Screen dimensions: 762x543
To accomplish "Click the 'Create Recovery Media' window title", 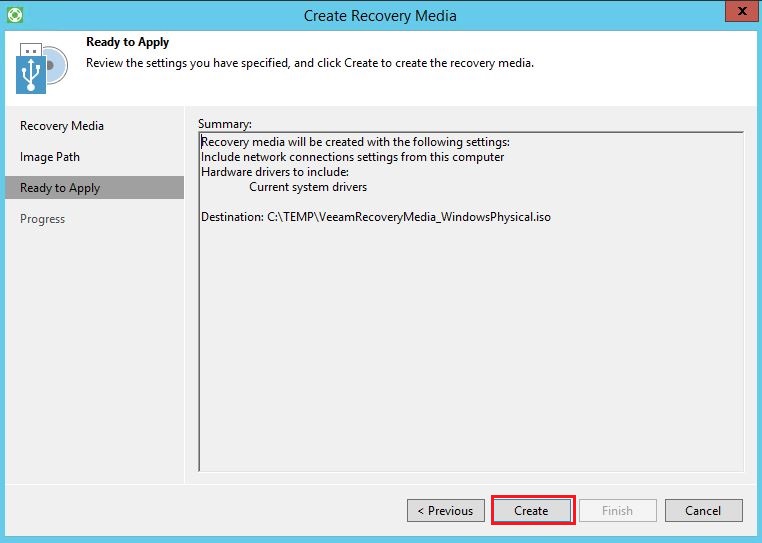I will click(380, 16).
